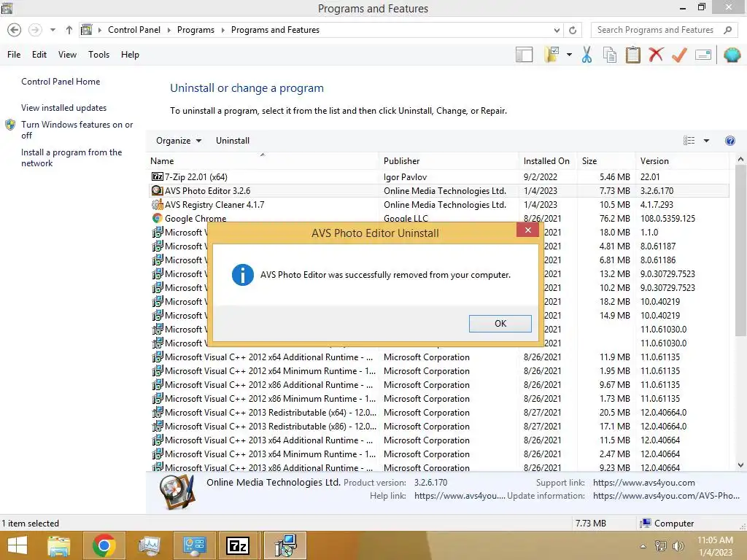Open the Windows Start button
The width and height of the screenshot is (747, 560).
tap(18, 545)
